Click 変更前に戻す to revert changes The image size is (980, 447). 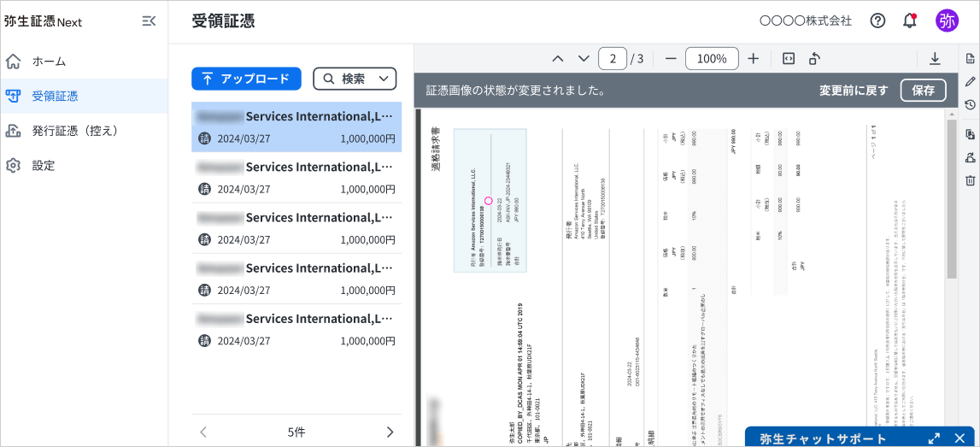point(854,90)
